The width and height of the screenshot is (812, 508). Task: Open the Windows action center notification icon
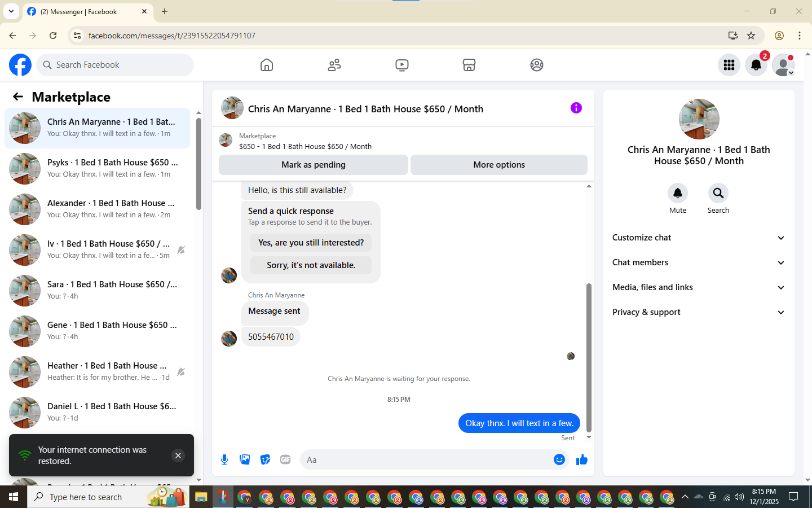(x=793, y=497)
